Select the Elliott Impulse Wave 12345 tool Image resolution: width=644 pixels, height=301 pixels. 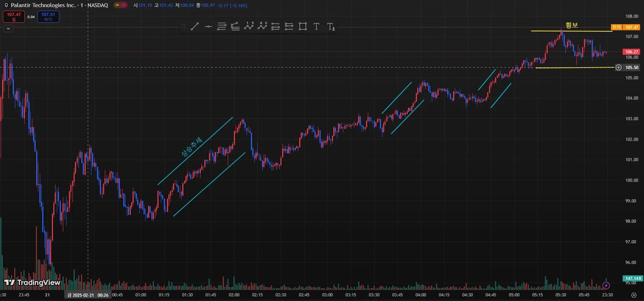pyautogui.click(x=249, y=26)
